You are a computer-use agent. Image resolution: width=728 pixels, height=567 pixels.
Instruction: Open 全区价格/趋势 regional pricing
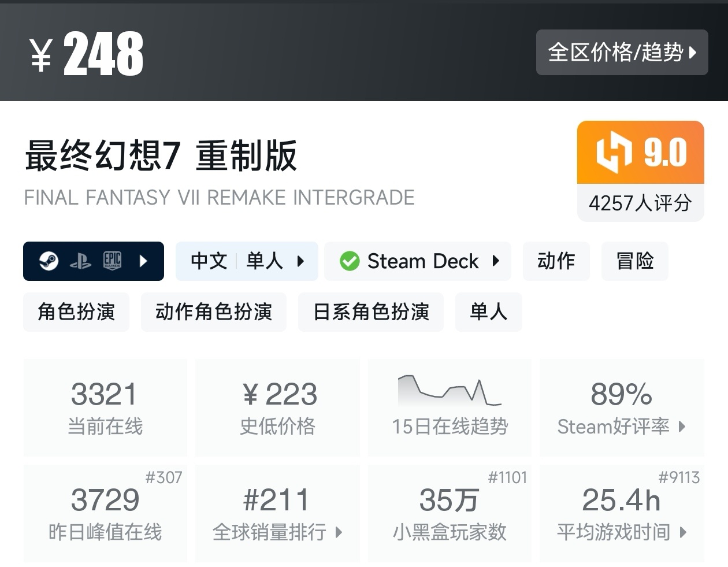click(622, 53)
